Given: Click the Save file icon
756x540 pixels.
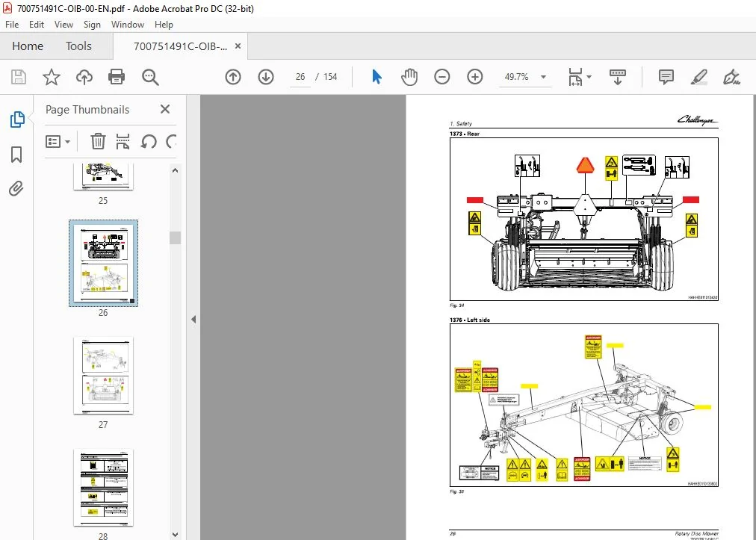Looking at the screenshot, I should pos(19,77).
